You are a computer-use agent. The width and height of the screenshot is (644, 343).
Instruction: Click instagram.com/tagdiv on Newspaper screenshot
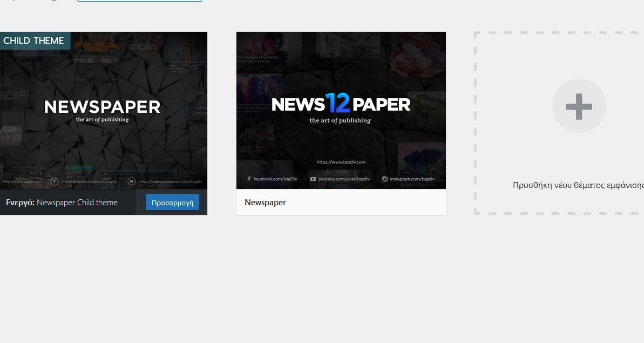[408, 179]
